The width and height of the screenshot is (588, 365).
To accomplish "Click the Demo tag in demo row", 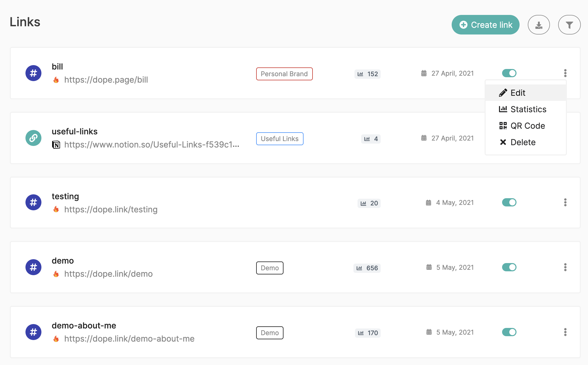I will click(270, 268).
